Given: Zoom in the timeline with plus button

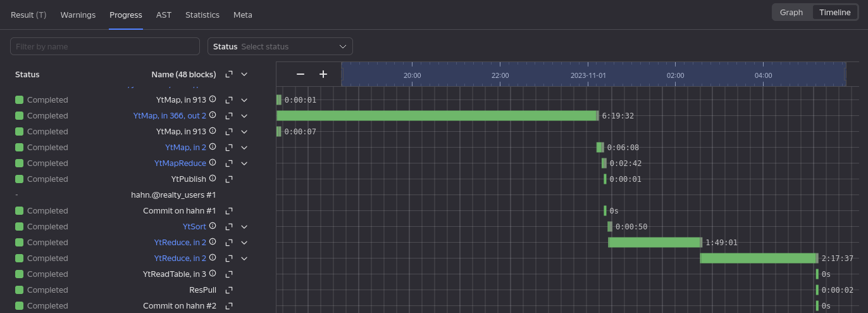Looking at the screenshot, I should pos(323,74).
